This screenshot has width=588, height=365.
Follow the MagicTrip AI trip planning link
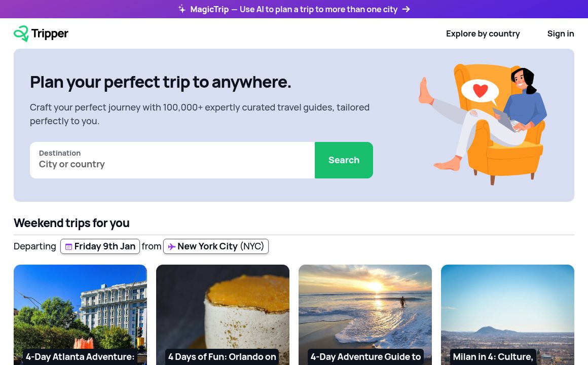[293, 9]
